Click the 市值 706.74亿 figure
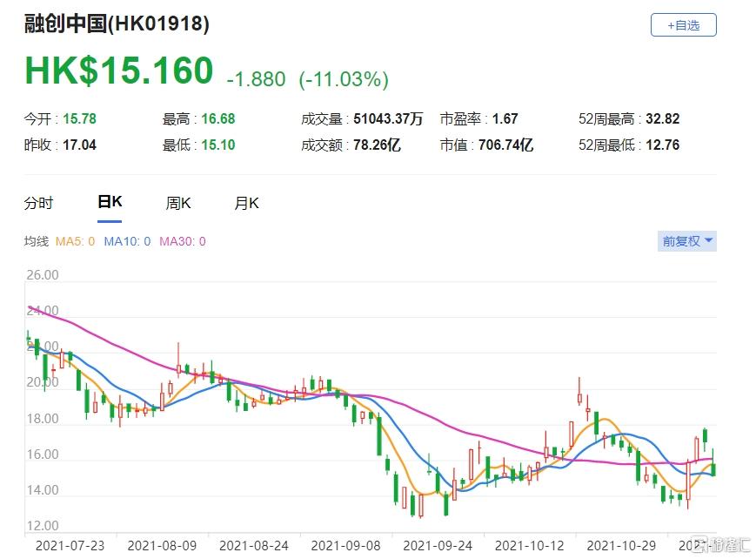The image size is (756, 559). (505, 145)
